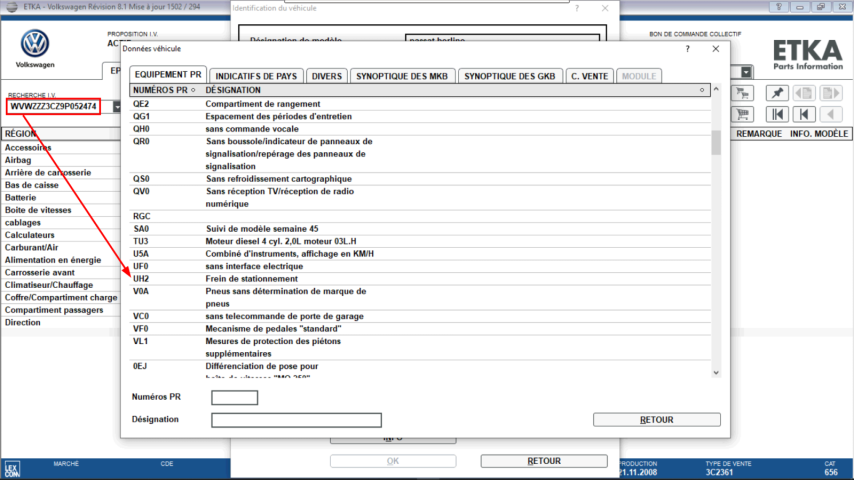Select SA0 Suivi de modèle semaine 45
Viewport: 854px width, 480px height.
pyautogui.click(x=420, y=229)
